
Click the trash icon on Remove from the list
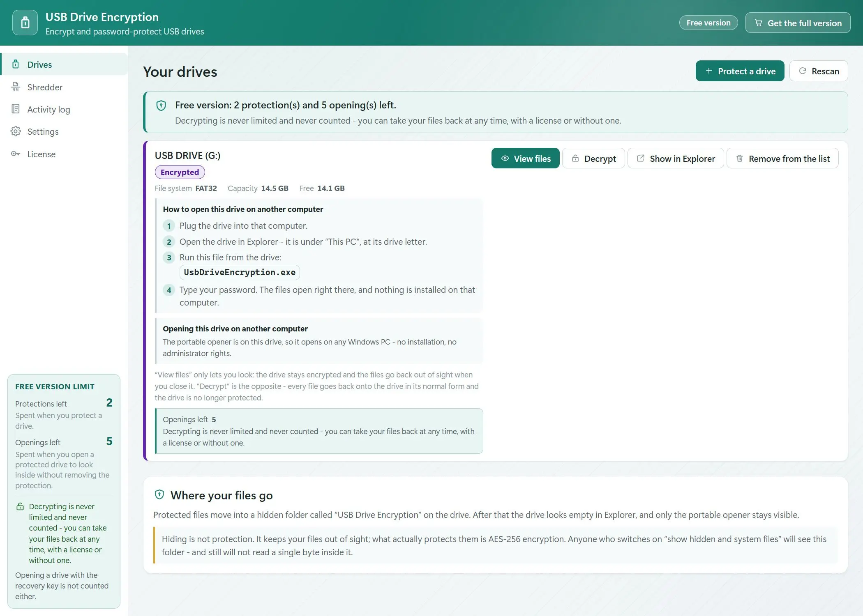740,159
